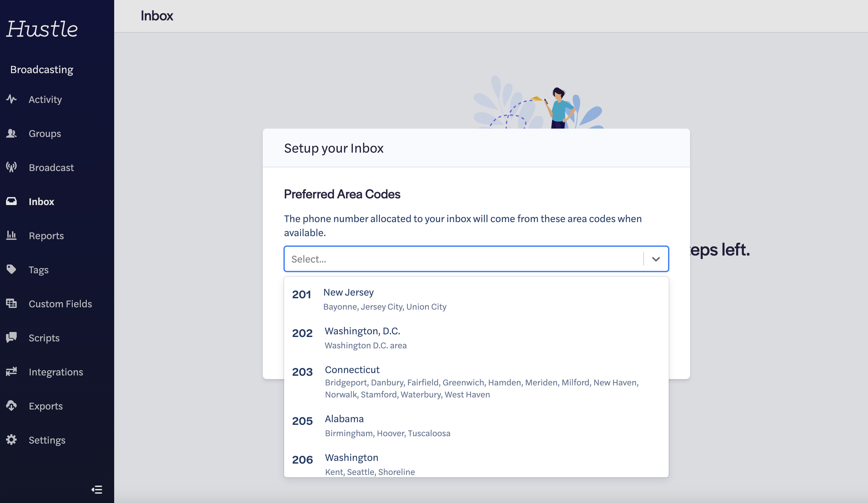868x503 pixels.
Task: Click the Hustle logo
Action: pyautogui.click(x=42, y=29)
